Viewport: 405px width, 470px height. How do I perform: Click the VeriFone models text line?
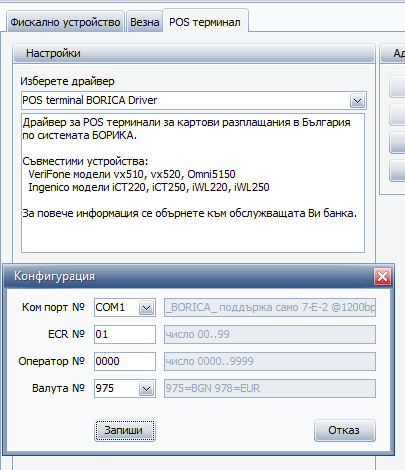[132, 174]
